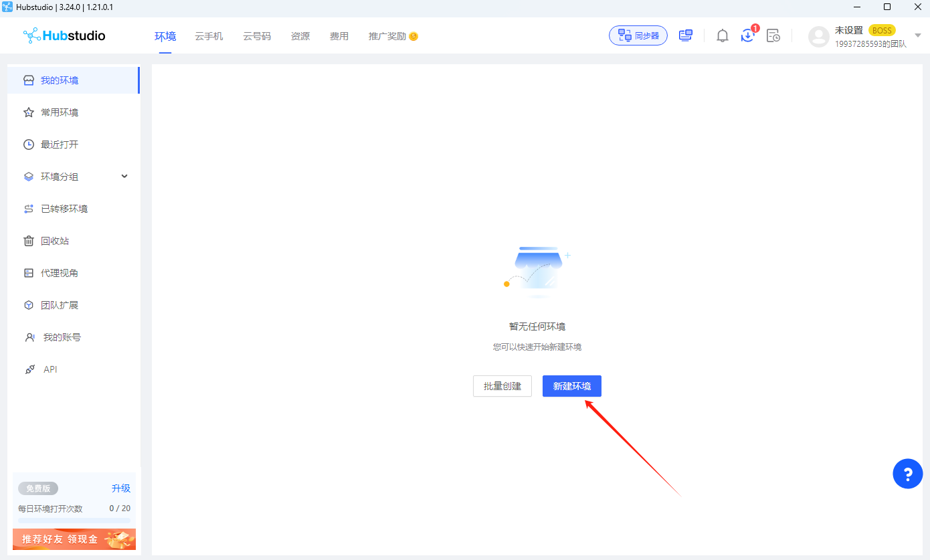930x560 pixels.
Task: Click the 我的环境 store icon
Action: pyautogui.click(x=28, y=80)
